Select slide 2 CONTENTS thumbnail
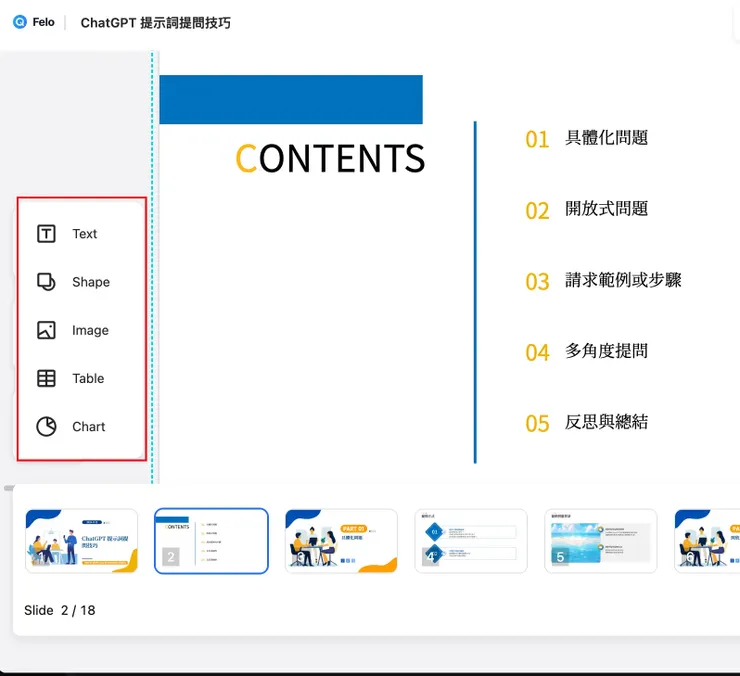The width and height of the screenshot is (740, 676). [x=211, y=541]
